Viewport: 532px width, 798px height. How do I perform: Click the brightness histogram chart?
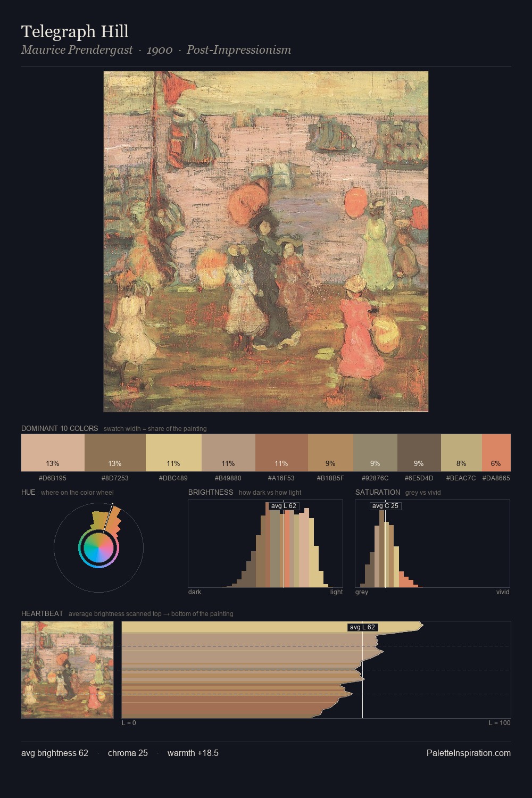point(265,544)
